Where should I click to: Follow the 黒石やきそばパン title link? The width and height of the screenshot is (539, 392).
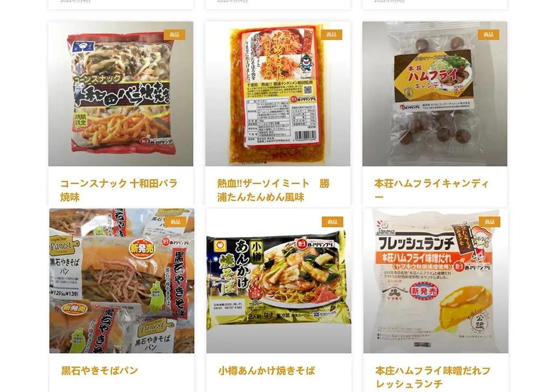(99, 370)
